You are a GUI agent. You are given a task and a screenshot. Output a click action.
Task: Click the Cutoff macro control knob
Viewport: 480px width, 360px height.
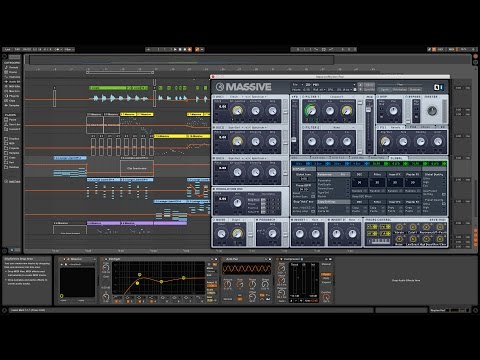(413, 227)
